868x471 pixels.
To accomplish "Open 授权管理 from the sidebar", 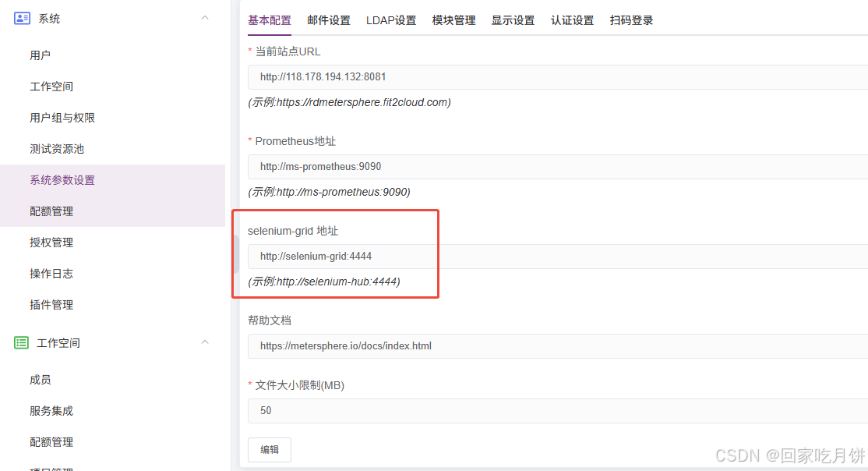I will click(x=51, y=242).
